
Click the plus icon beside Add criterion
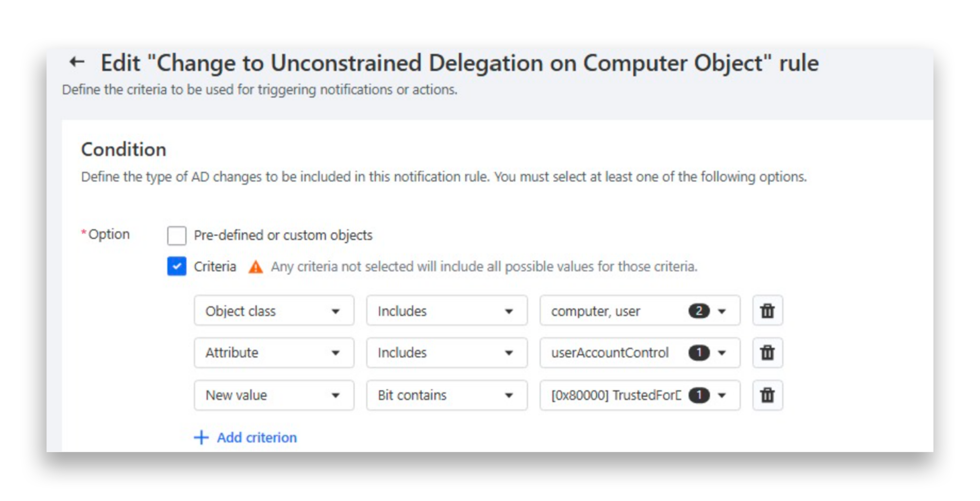pos(201,437)
